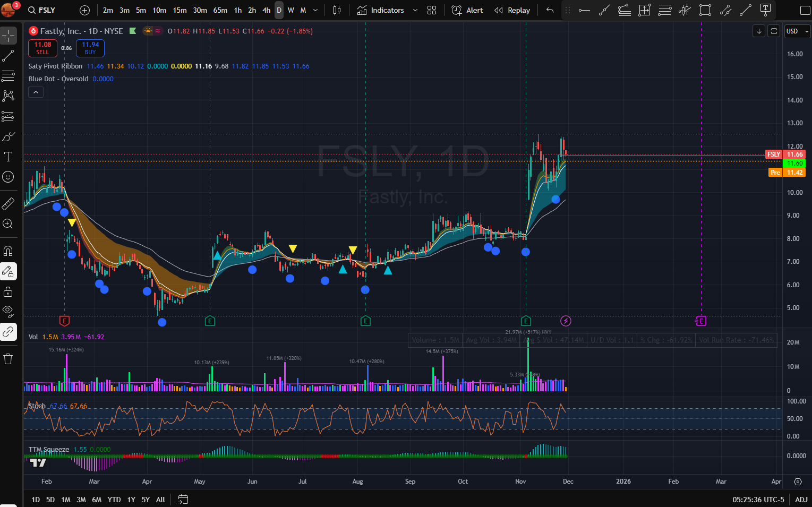This screenshot has height=507, width=812.
Task: Select the rectangle drawing tool in the floating toolbar
Action: (x=705, y=10)
